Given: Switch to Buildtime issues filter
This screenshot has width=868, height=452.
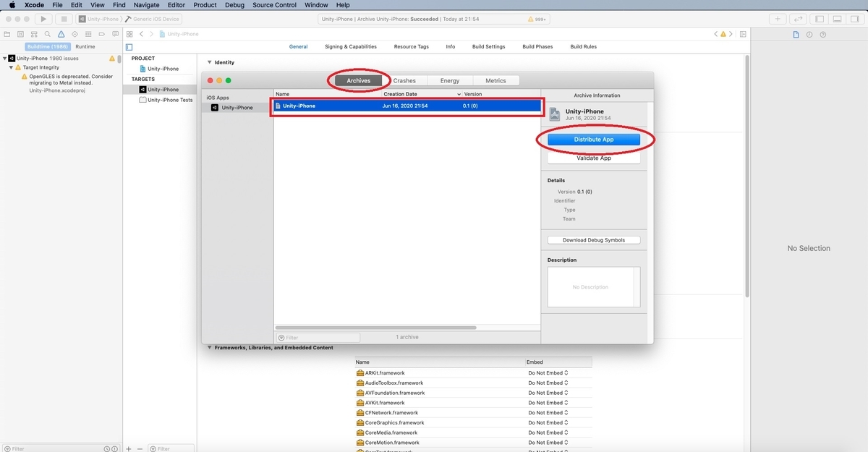Looking at the screenshot, I should pyautogui.click(x=47, y=46).
